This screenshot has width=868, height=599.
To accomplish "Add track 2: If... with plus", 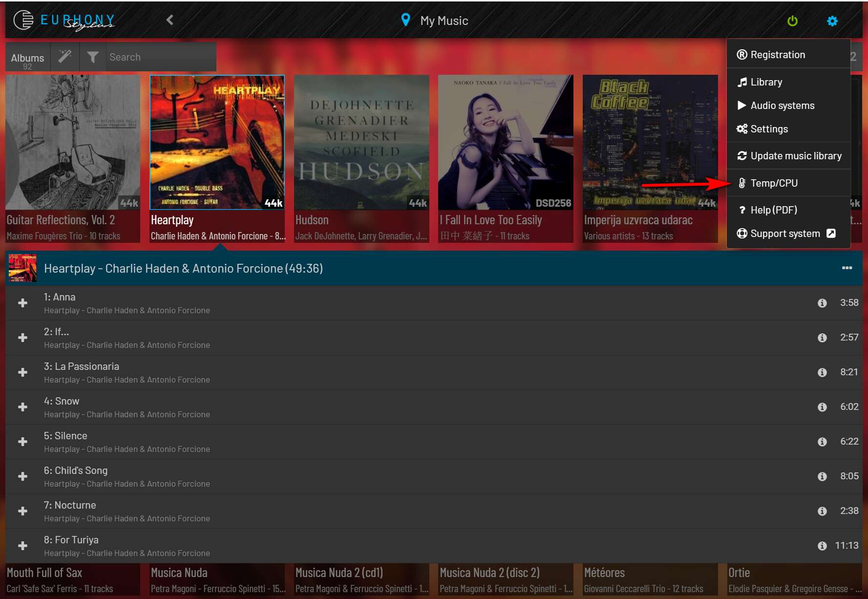I will click(22, 338).
